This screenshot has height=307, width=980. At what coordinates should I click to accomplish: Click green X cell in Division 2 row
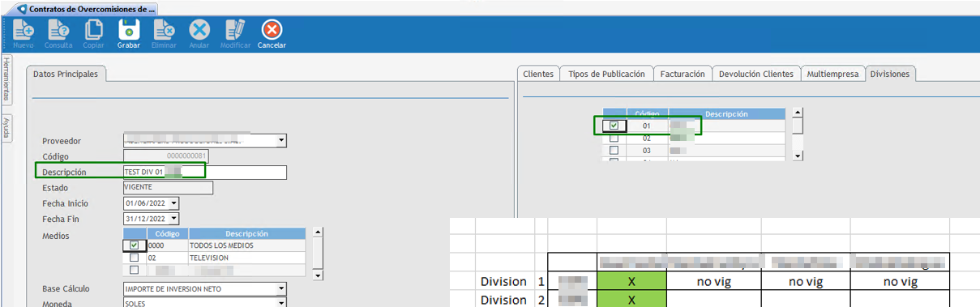[631, 299]
